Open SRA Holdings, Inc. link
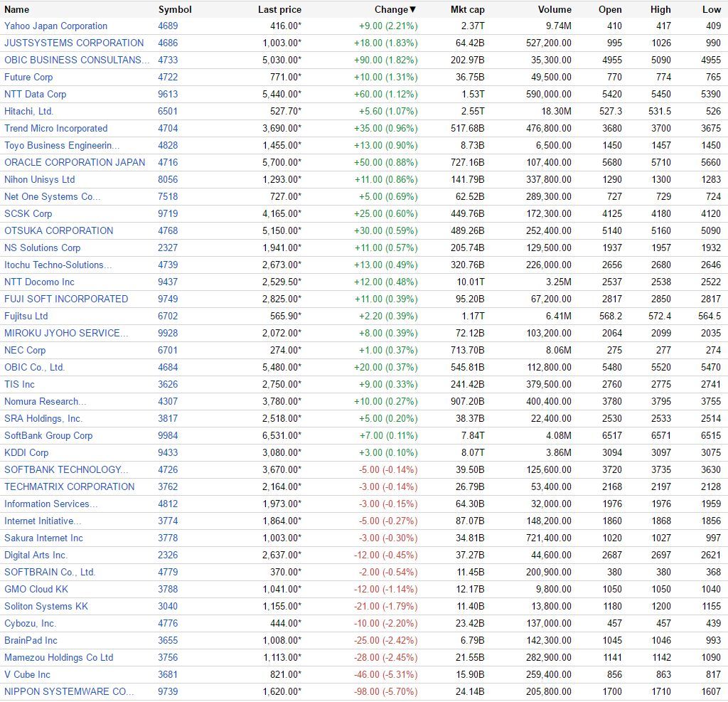This screenshot has width=728, height=702. [43, 419]
